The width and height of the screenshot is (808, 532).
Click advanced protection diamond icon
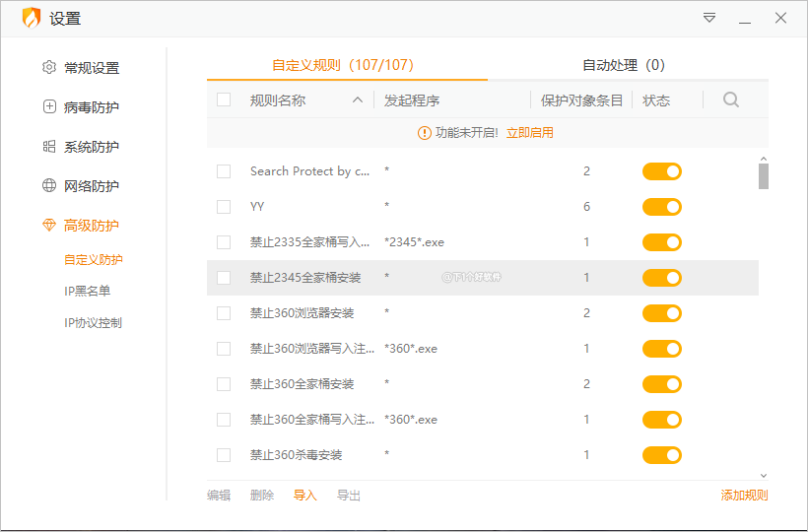(x=49, y=226)
